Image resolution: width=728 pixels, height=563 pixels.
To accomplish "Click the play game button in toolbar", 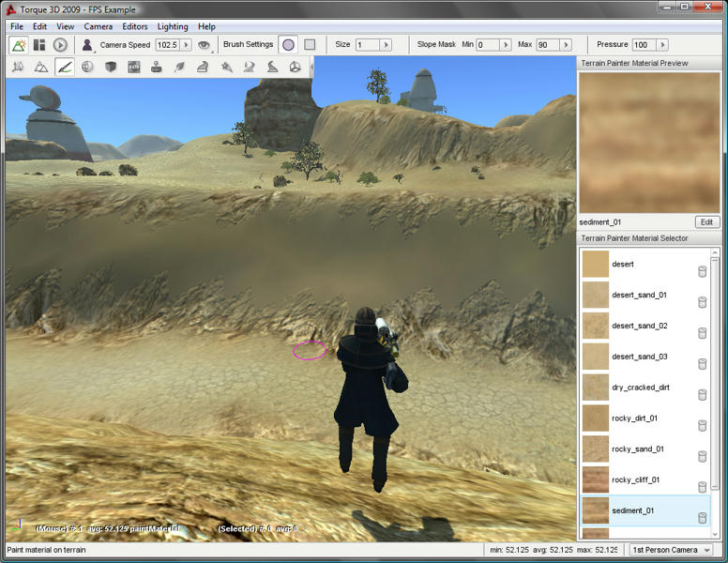I will [x=60, y=44].
